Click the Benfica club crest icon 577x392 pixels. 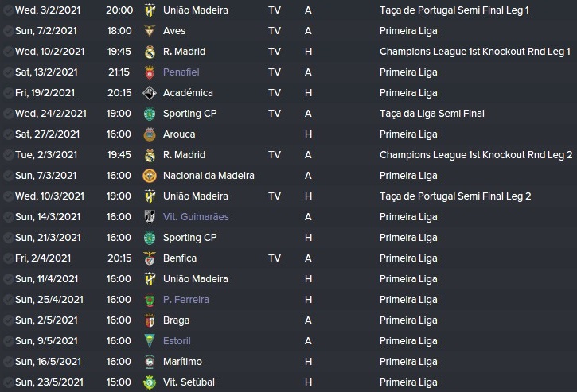pyautogui.click(x=150, y=258)
